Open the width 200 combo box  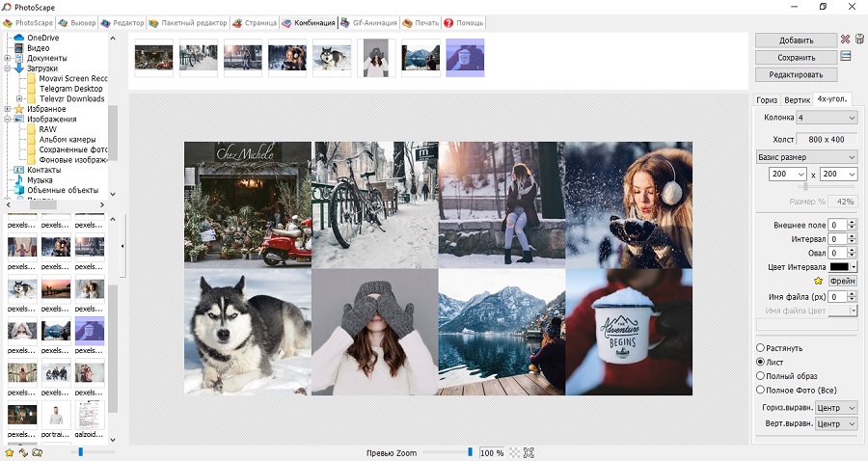point(788,174)
